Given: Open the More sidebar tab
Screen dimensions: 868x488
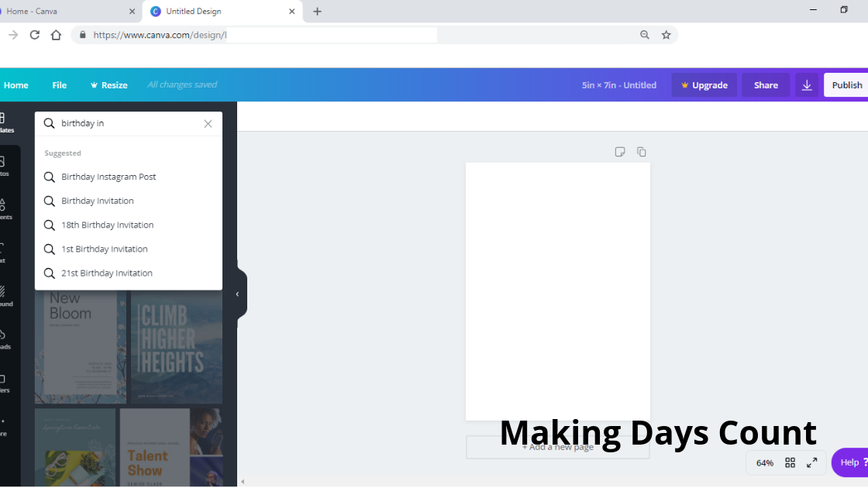Looking at the screenshot, I should click(3, 427).
